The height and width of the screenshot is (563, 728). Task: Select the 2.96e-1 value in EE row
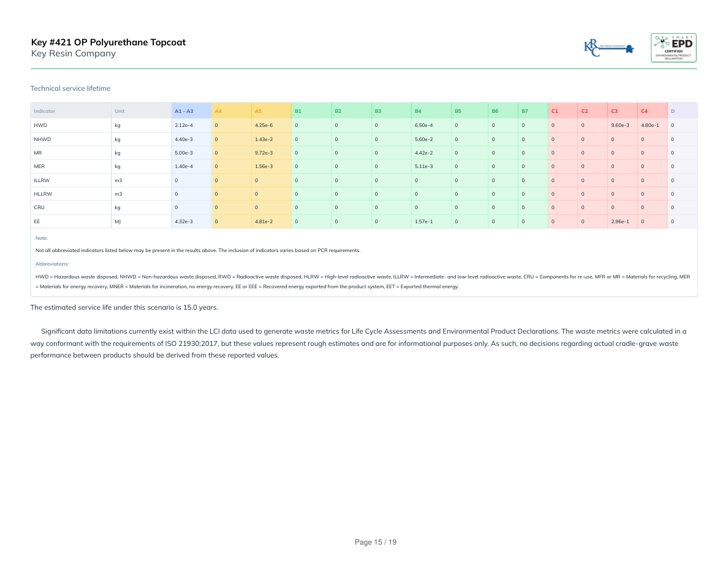[x=620, y=221]
